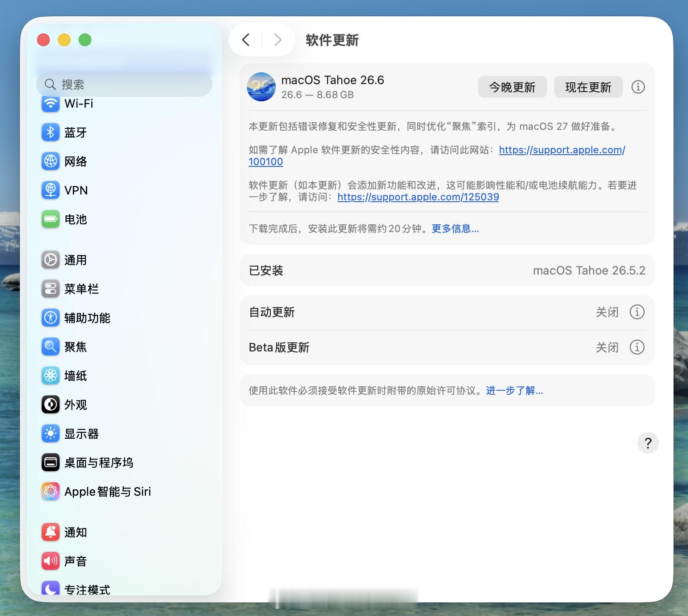Click the 更多信息… link
The height and width of the screenshot is (616, 688).
click(455, 229)
